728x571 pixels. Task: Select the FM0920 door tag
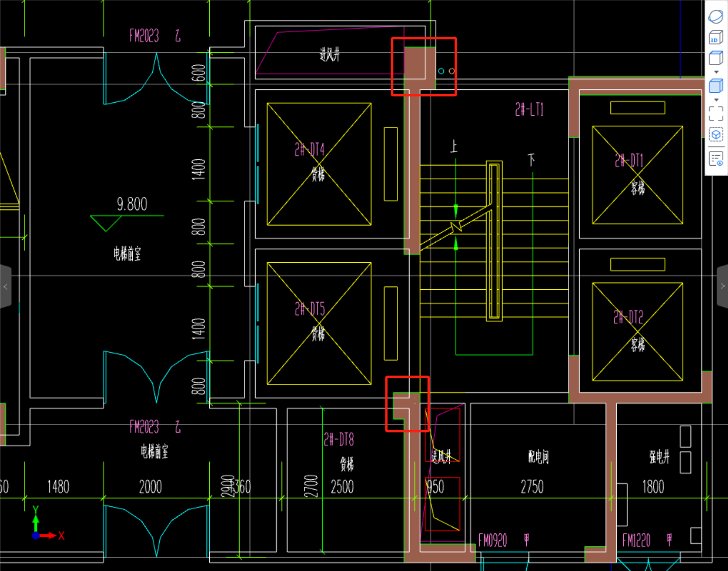(492, 541)
